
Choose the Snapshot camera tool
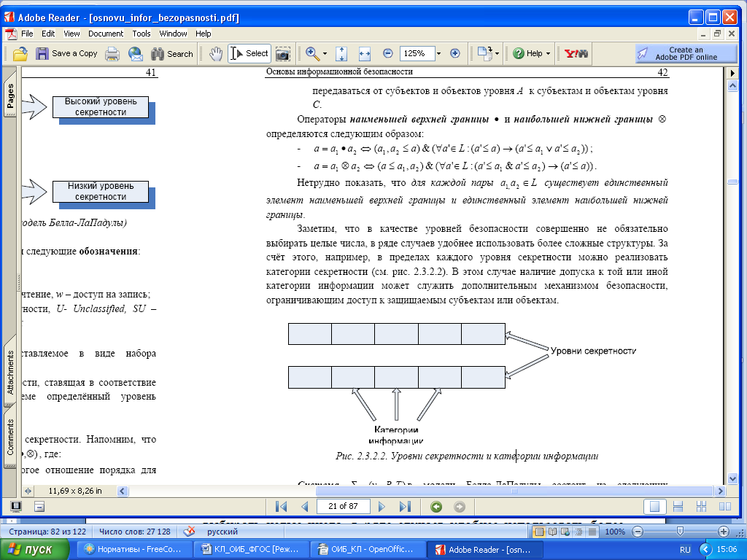283,54
